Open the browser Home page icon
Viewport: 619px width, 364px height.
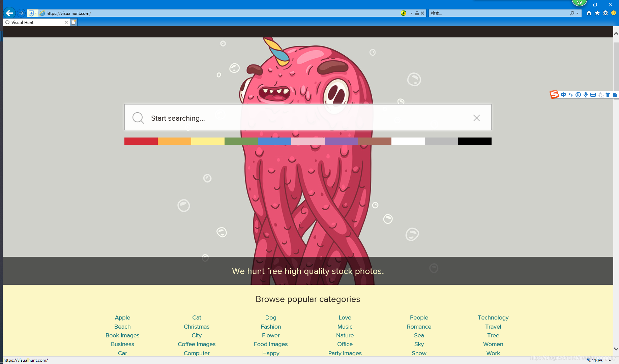[589, 13]
